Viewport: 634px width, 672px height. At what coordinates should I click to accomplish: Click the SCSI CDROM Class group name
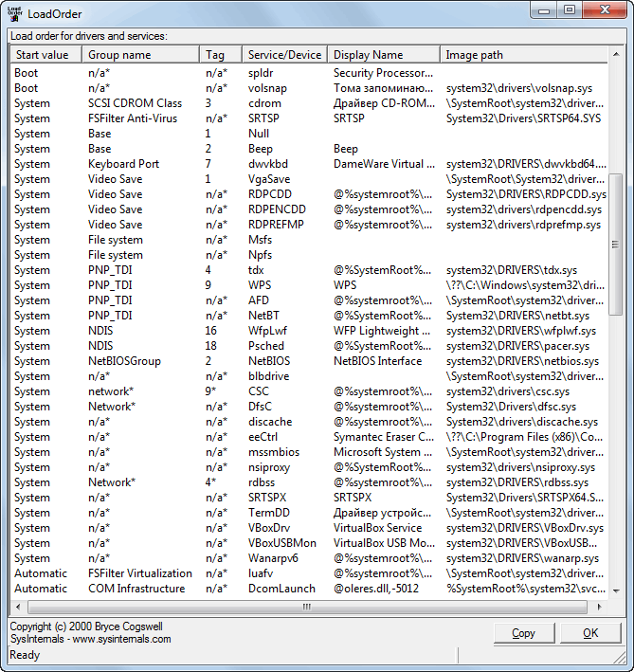click(x=135, y=103)
